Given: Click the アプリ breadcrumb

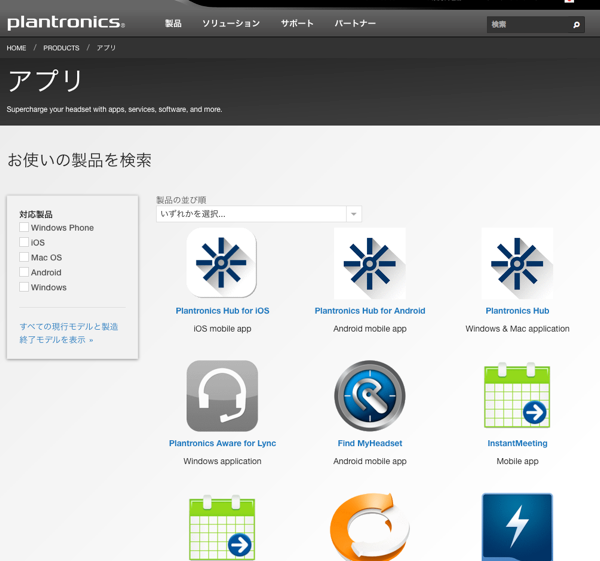Looking at the screenshot, I should (x=106, y=48).
